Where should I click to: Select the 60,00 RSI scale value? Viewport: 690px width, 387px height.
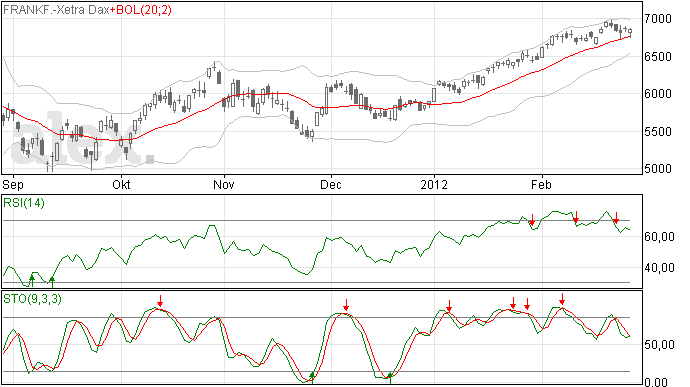coord(659,237)
